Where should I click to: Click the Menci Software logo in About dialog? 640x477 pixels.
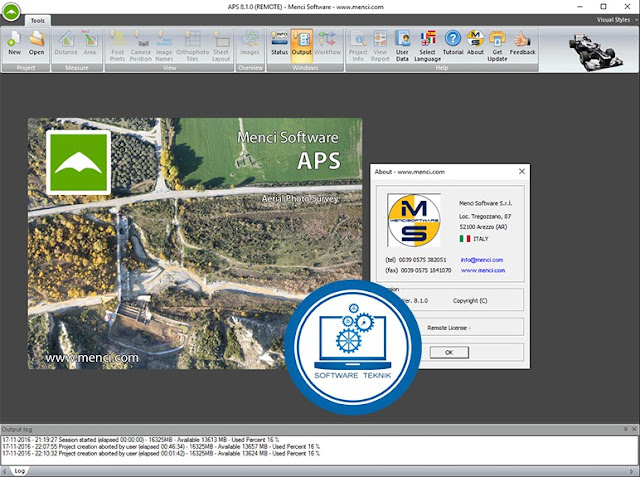click(x=414, y=220)
